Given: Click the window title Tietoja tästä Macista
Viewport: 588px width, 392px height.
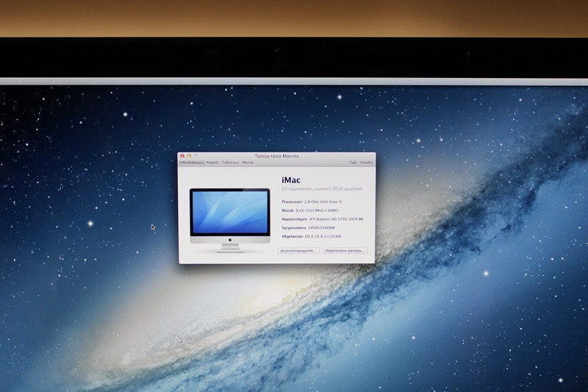Looking at the screenshot, I should click(x=277, y=156).
